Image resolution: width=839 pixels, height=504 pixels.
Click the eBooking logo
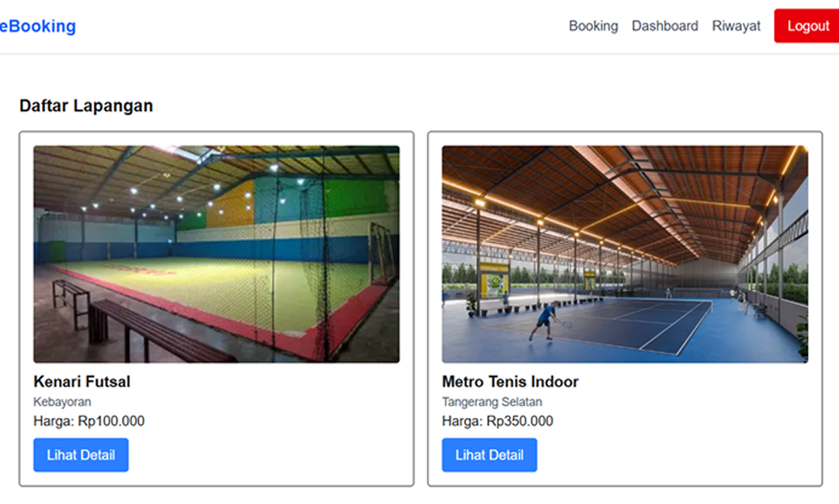pos(38,26)
